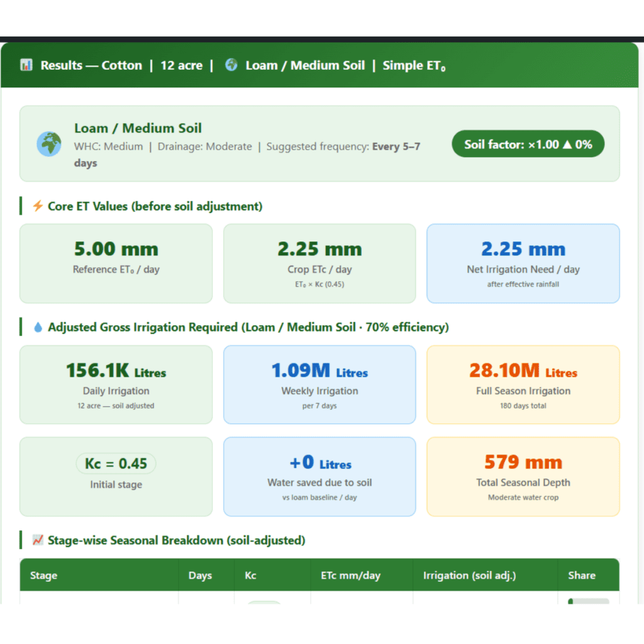Click the Core ET Values section heading
The height and width of the screenshot is (644, 644).
[155, 206]
